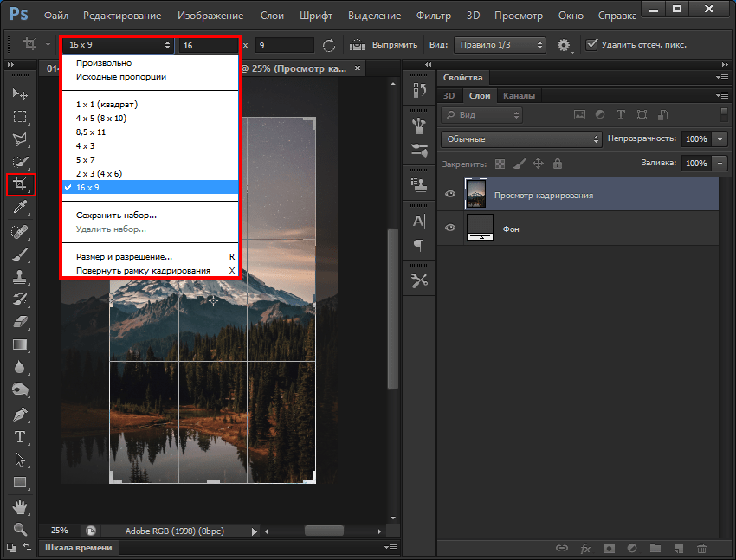This screenshot has width=736, height=560.
Task: Open the 16 x 9 ratio preset dropdown
Action: click(118, 45)
